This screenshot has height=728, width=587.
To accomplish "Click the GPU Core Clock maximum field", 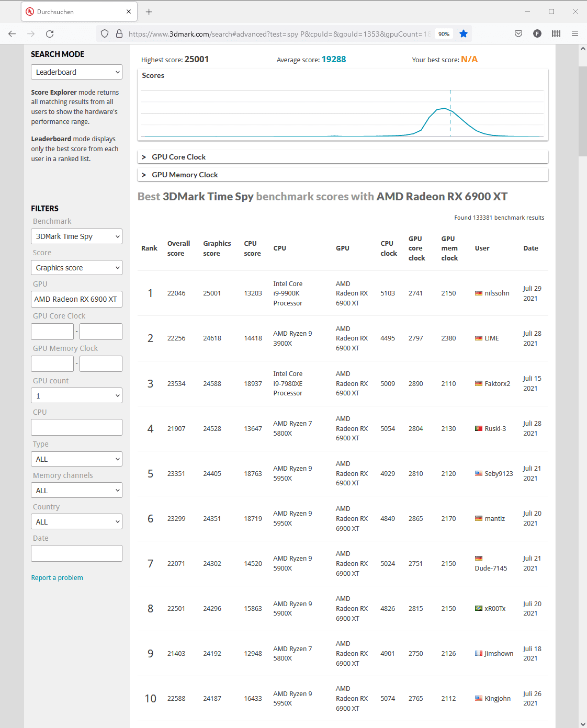I will 101,332.
